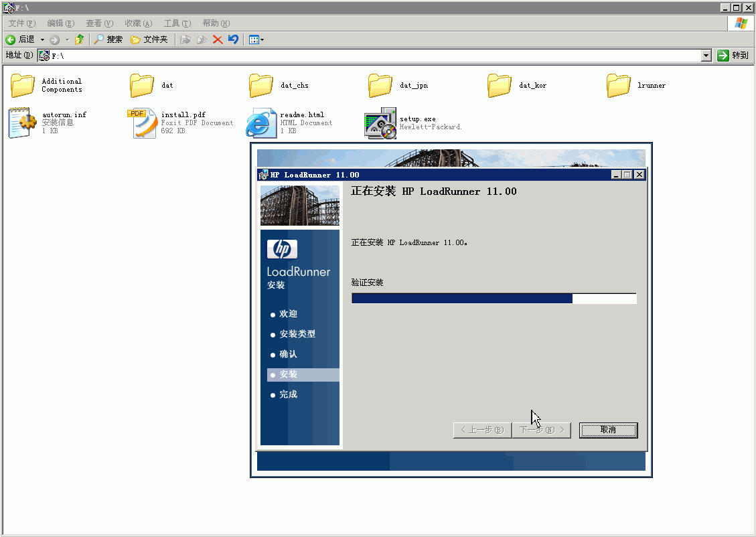Image resolution: width=756 pixels, height=537 pixels.
Task: Open the 工具(T) menu
Action: coord(177,23)
